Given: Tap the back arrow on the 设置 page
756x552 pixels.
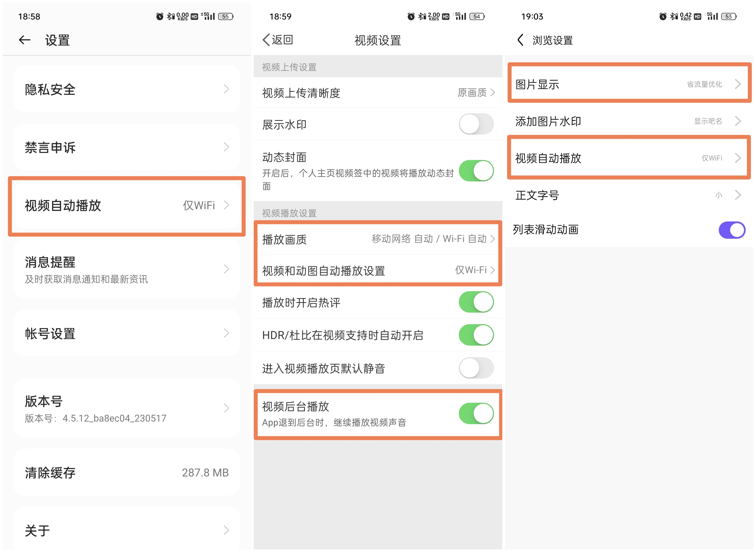Looking at the screenshot, I should (24, 40).
